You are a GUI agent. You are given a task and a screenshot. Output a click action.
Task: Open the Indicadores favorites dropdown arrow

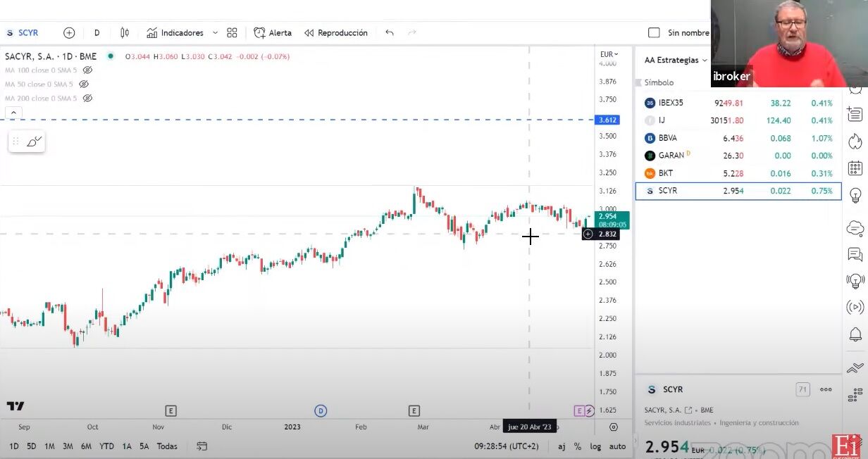tap(215, 33)
